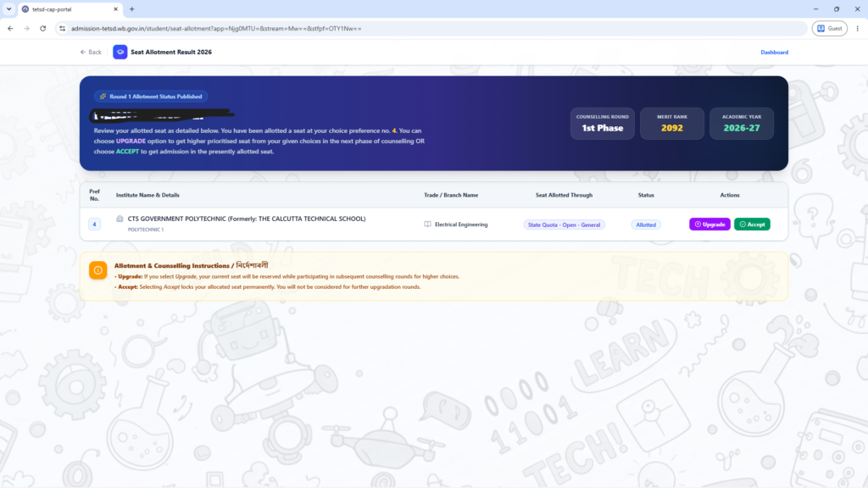Open a new browser tab
Viewport: 868px width, 488px height.
[131, 8]
